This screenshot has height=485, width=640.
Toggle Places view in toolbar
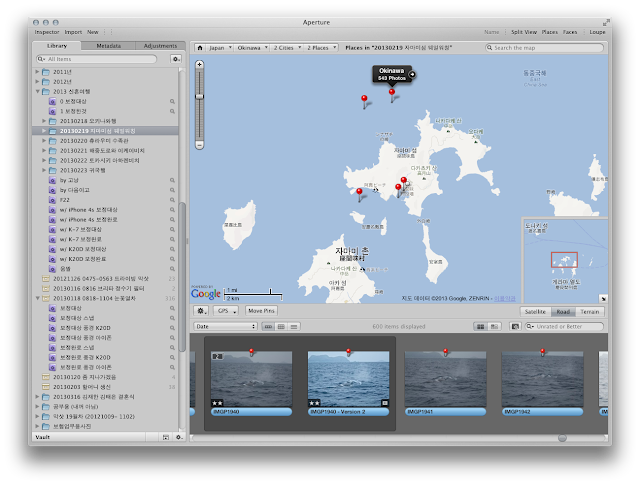tap(549, 32)
